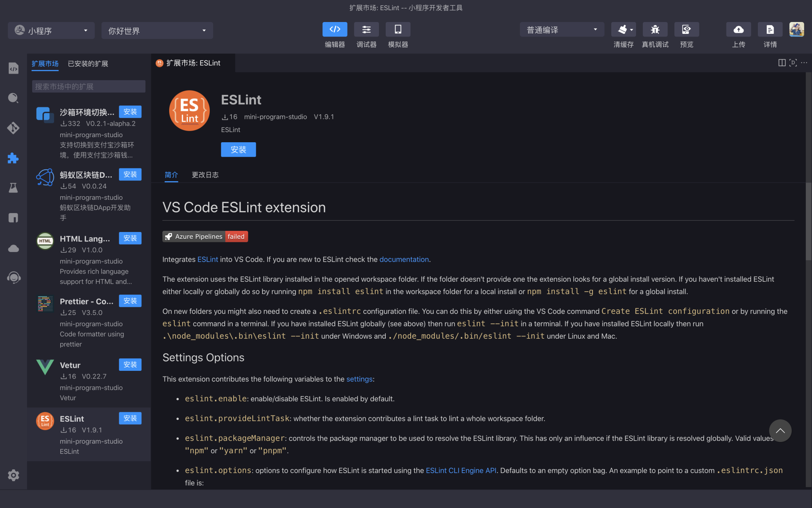Select the ESLint entry in extension list
The width and height of the screenshot is (812, 508).
click(89, 434)
